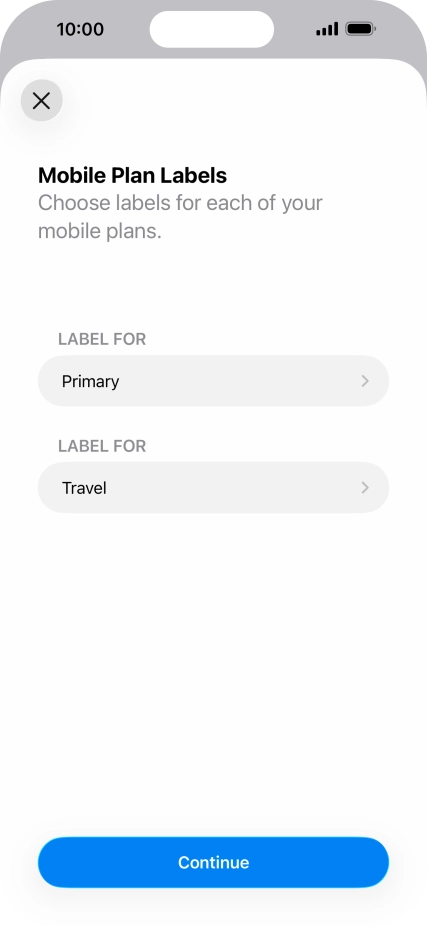The height and width of the screenshot is (926, 427).
Task: Tap the cellular signal bars icon
Action: click(x=327, y=29)
